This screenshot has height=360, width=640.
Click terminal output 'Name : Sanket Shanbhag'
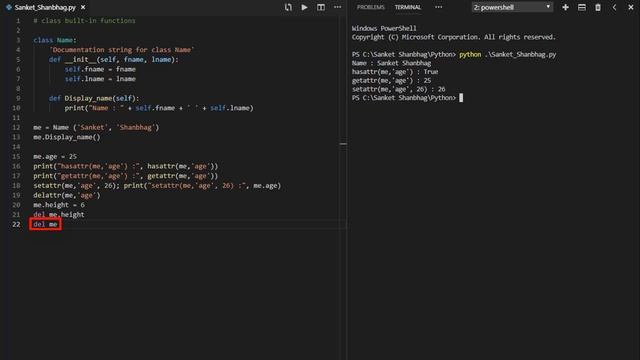pos(391,63)
